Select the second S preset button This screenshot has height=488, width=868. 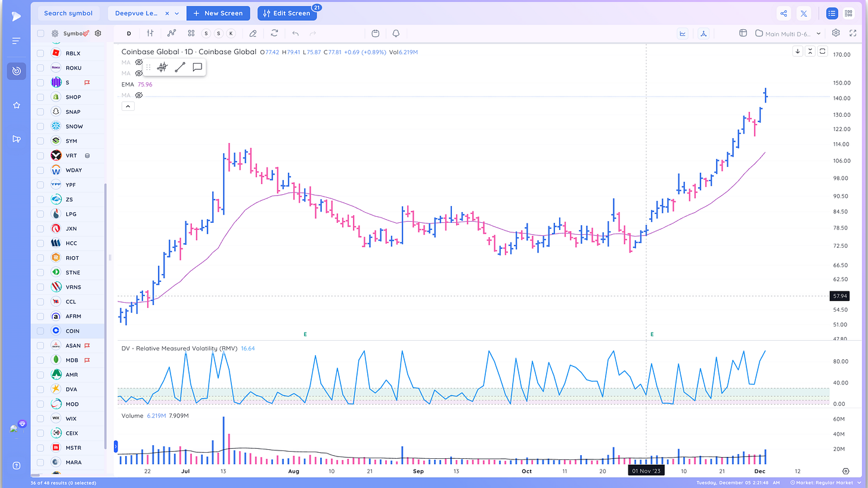point(219,33)
